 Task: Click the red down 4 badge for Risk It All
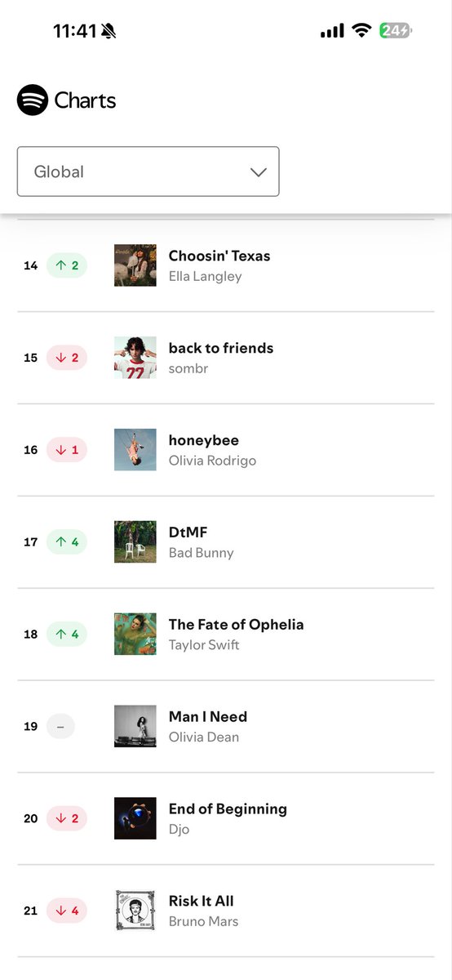pyautogui.click(x=67, y=911)
